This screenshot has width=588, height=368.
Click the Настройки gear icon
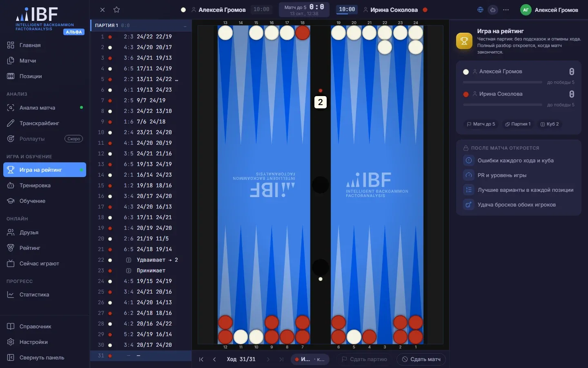coord(11,342)
